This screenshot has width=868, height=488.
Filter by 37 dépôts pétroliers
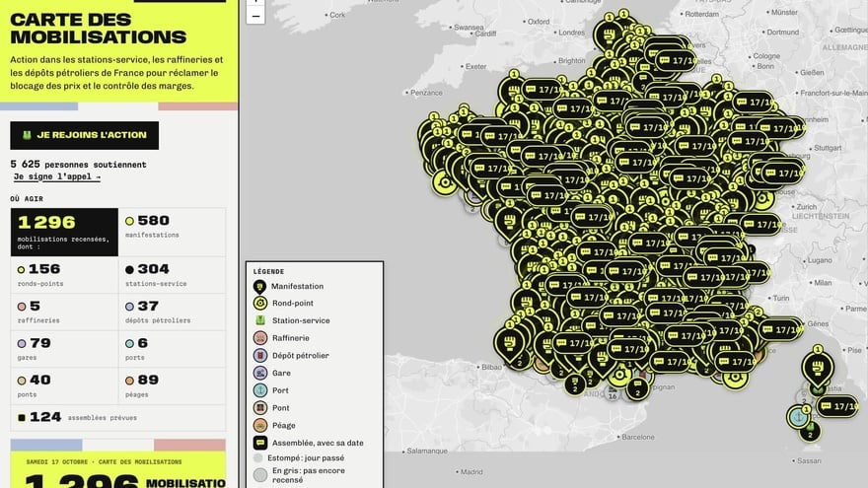173,313
